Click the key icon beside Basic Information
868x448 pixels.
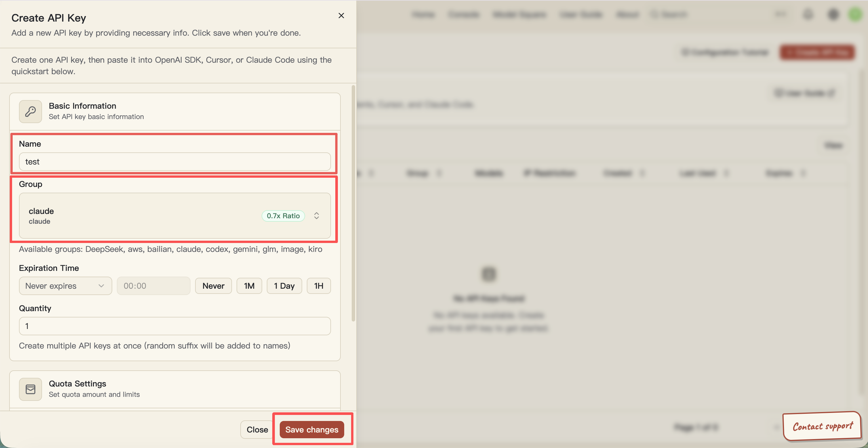pyautogui.click(x=30, y=111)
